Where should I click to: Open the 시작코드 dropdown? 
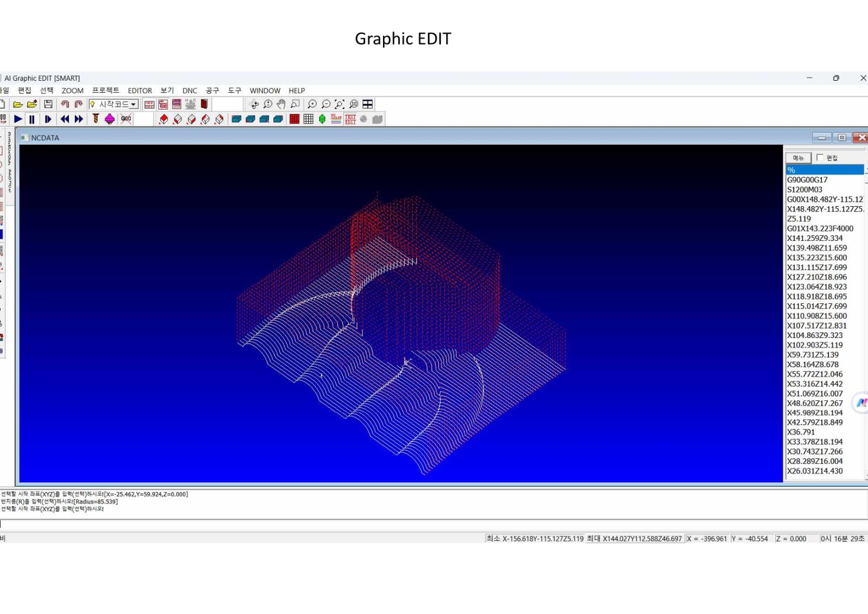coord(114,104)
